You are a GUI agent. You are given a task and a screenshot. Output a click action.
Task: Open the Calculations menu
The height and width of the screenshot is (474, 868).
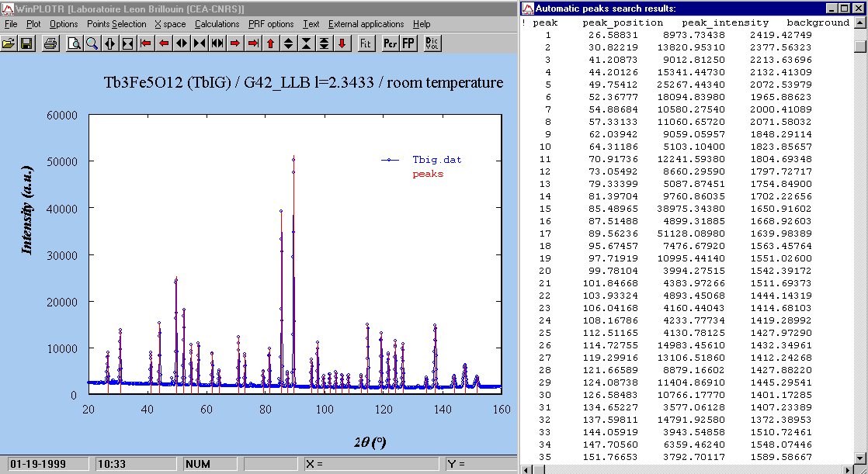pyautogui.click(x=217, y=24)
